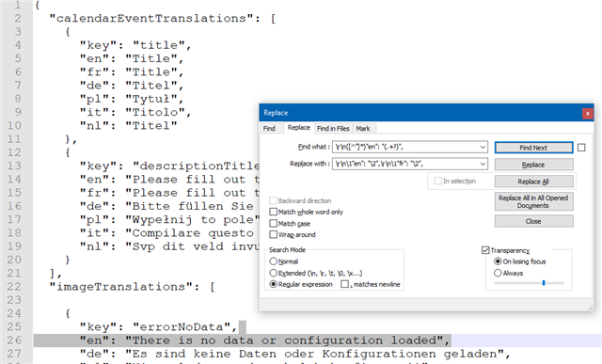
Task: Close the Replace dialog with the red X
Action: (587, 113)
